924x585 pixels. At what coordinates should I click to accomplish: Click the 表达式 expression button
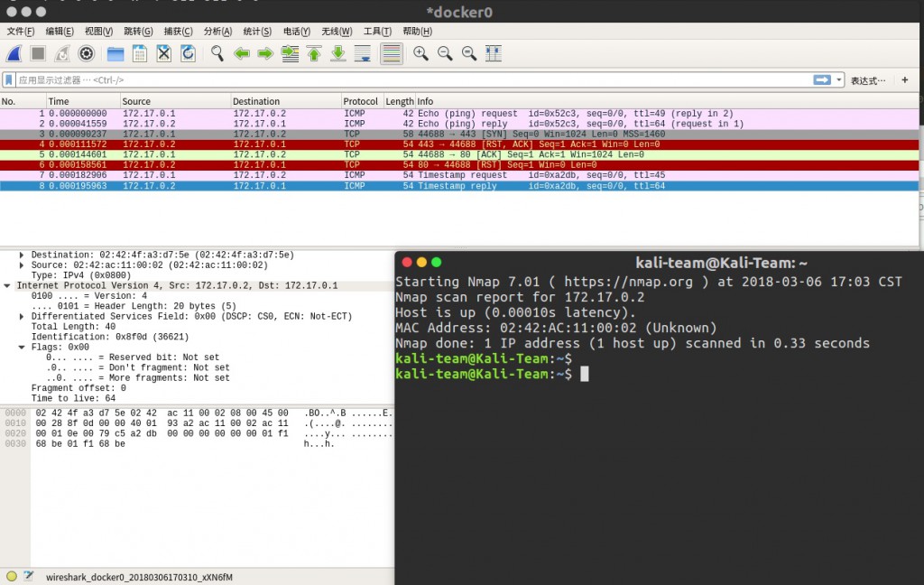pos(867,80)
